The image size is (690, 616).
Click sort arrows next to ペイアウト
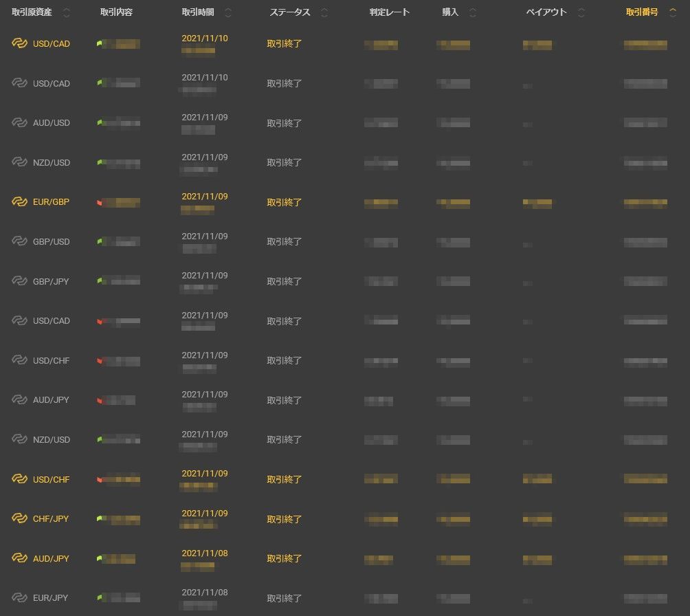[581, 12]
